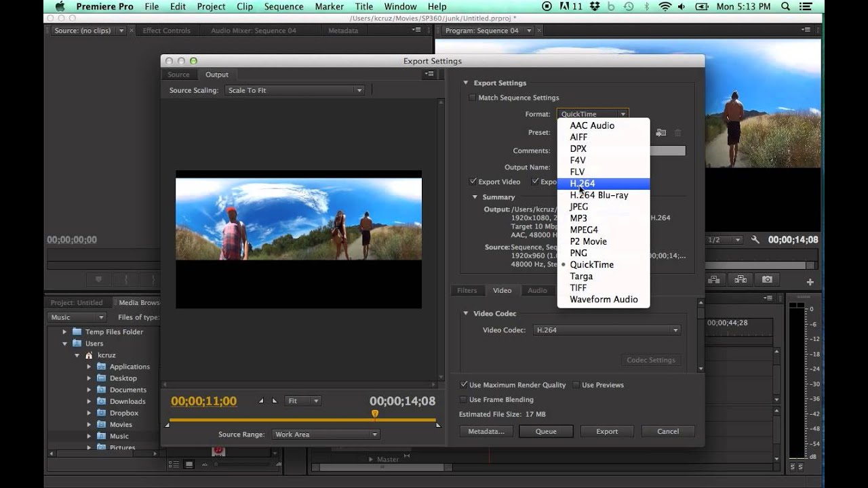Click the Extract button in Program monitor

pyautogui.click(x=741, y=279)
